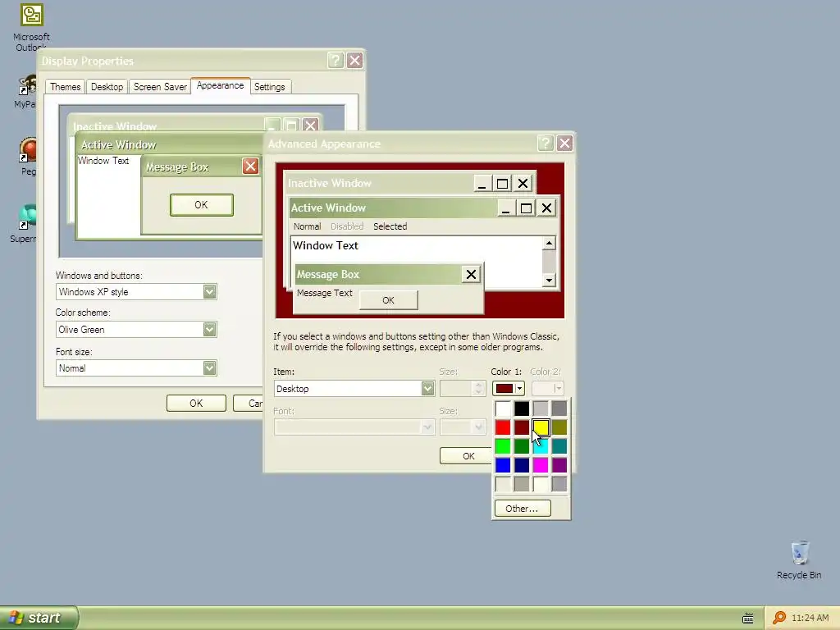Select the navy blue swatch

[522, 465]
